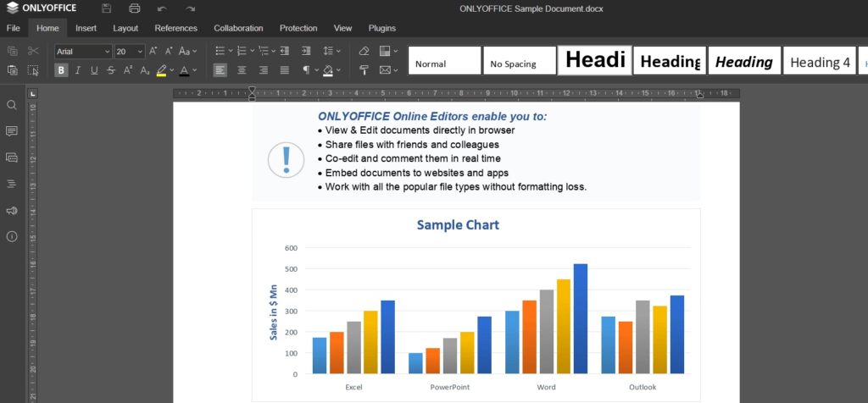Image resolution: width=868 pixels, height=403 pixels.
Task: Click the Select All icon
Action: (33, 70)
